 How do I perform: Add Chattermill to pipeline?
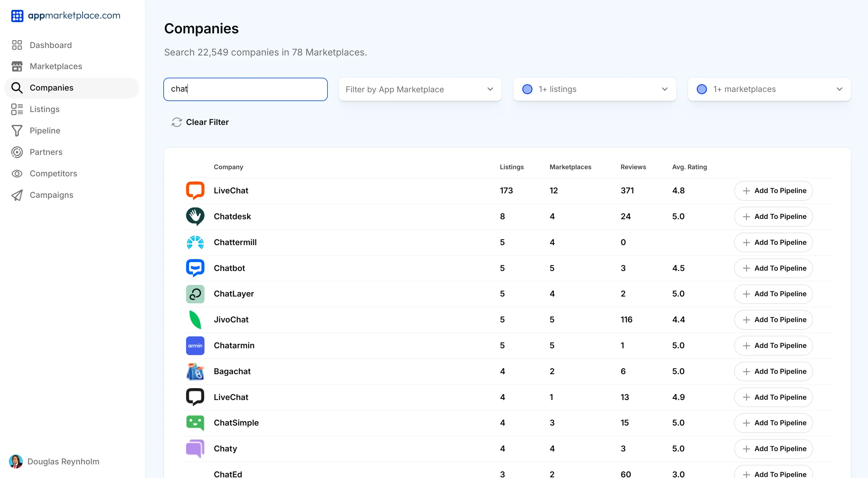(x=773, y=242)
